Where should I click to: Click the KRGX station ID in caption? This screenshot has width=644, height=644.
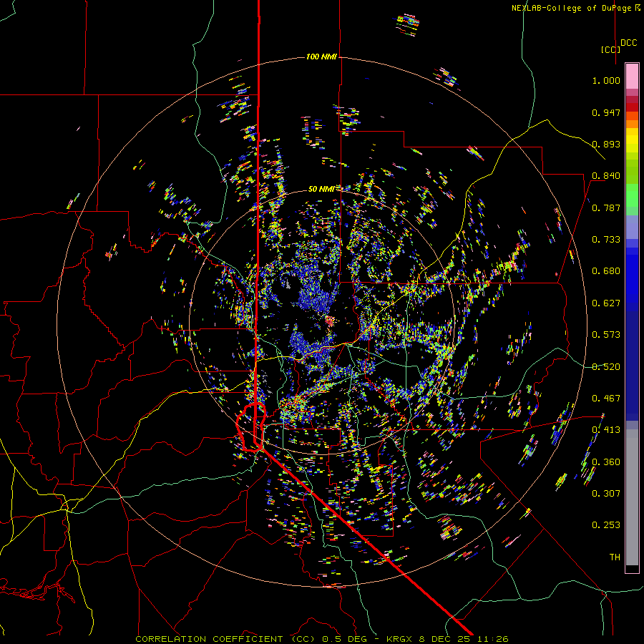coord(400,639)
